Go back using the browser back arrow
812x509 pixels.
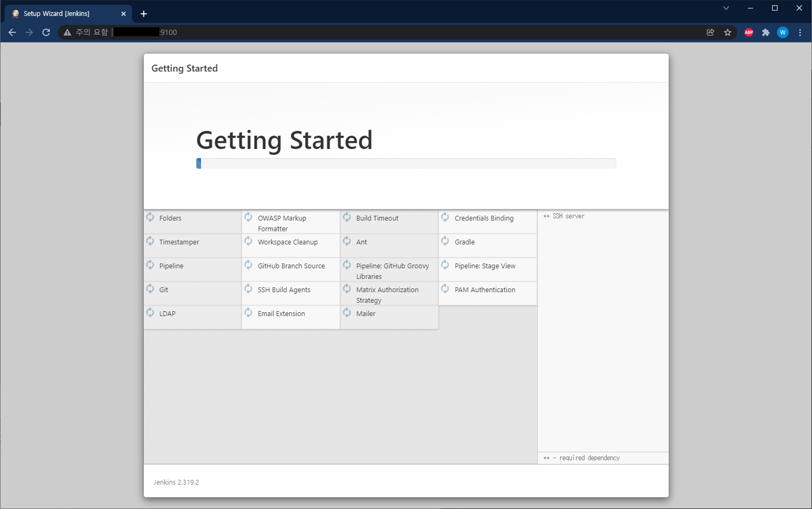(x=12, y=32)
